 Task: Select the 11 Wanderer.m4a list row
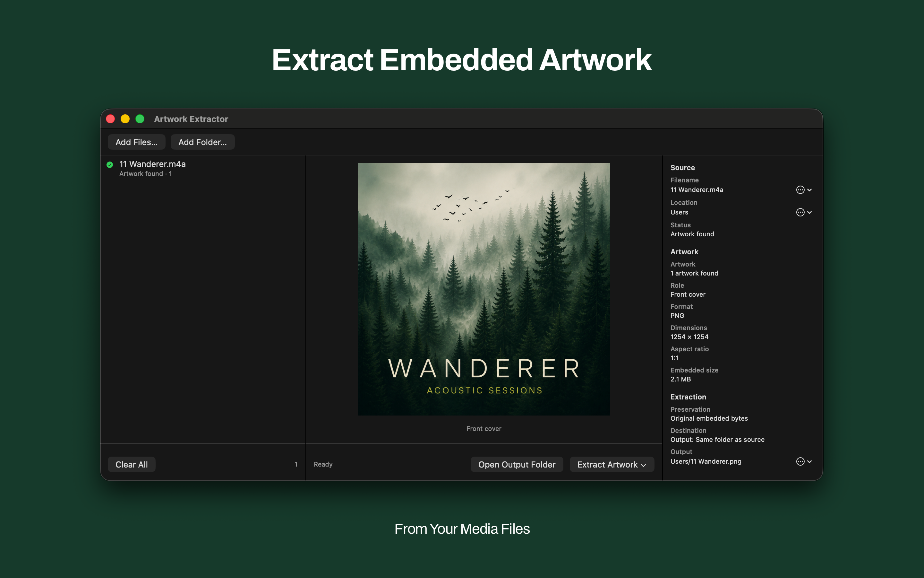click(x=203, y=168)
